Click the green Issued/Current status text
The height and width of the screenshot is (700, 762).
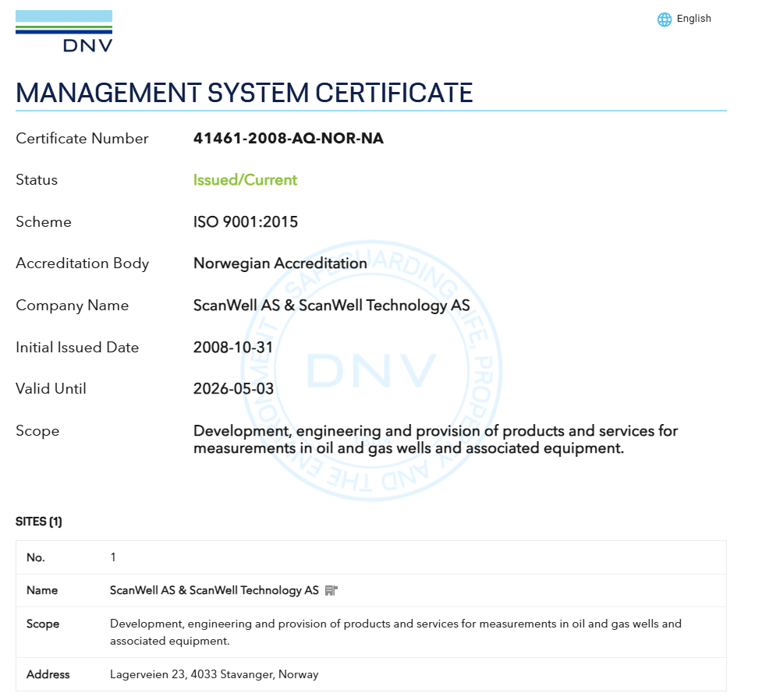[245, 180]
